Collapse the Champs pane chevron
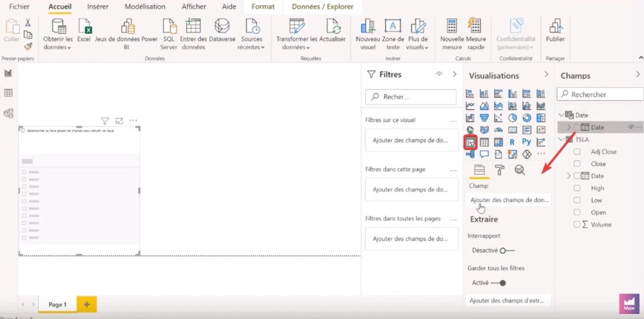This screenshot has width=644, height=319. click(x=638, y=74)
